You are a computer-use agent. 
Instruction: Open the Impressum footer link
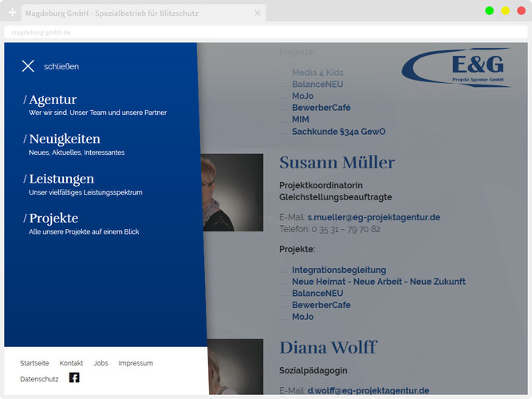pyautogui.click(x=136, y=363)
